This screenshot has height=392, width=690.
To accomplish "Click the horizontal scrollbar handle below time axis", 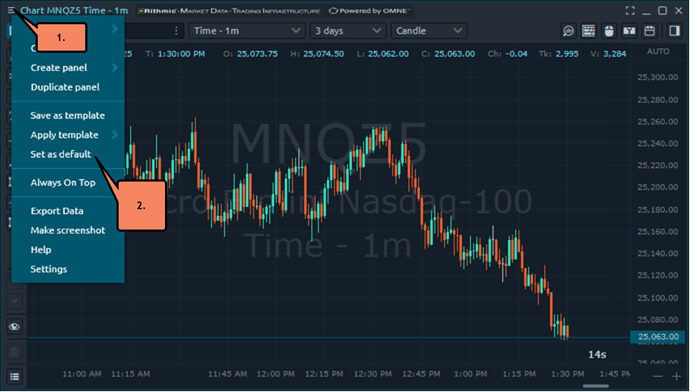I will point(596,386).
